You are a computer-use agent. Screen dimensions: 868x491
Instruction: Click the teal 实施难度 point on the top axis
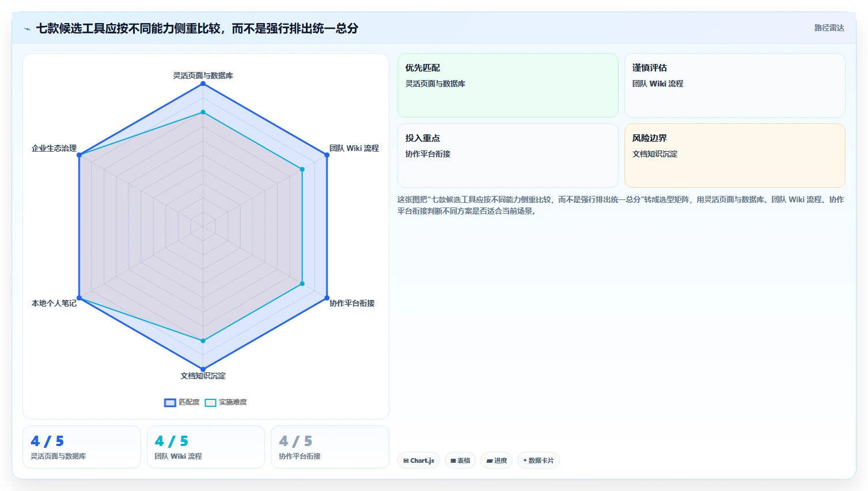point(203,112)
